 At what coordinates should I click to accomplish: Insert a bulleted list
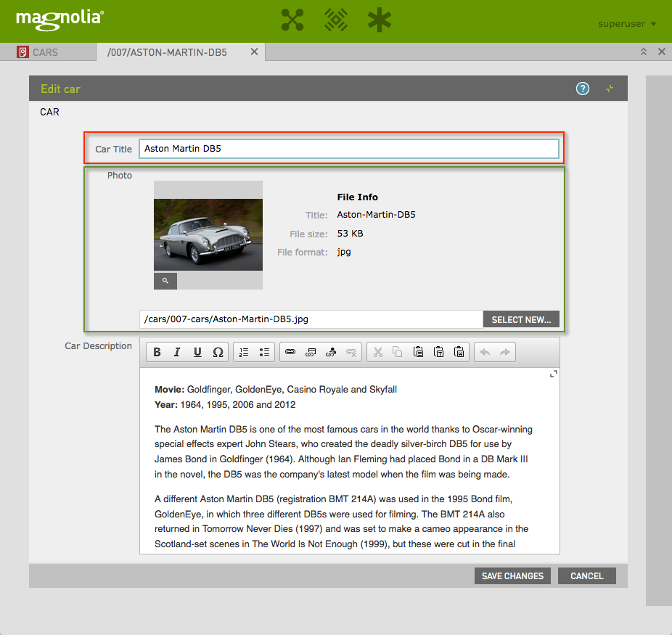[264, 352]
